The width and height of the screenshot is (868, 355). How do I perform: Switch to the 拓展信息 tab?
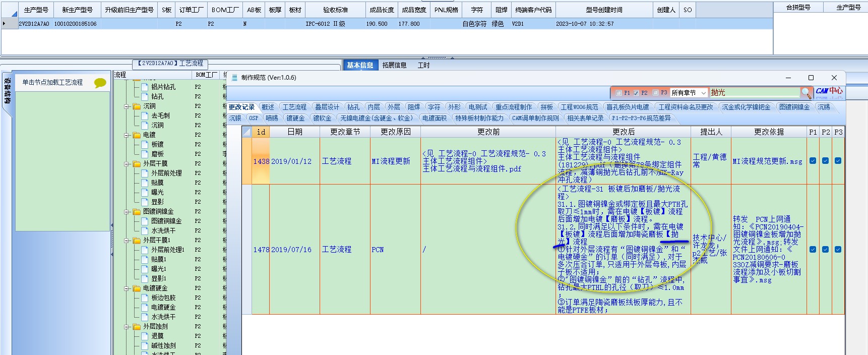click(x=394, y=65)
